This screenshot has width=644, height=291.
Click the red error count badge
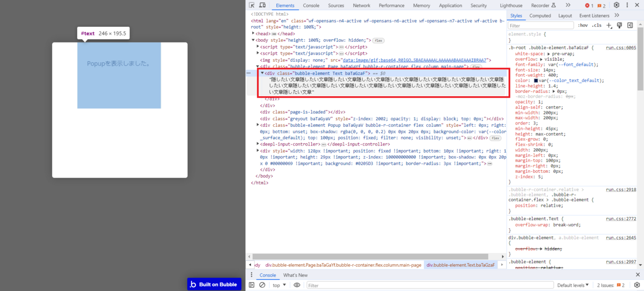[589, 5]
